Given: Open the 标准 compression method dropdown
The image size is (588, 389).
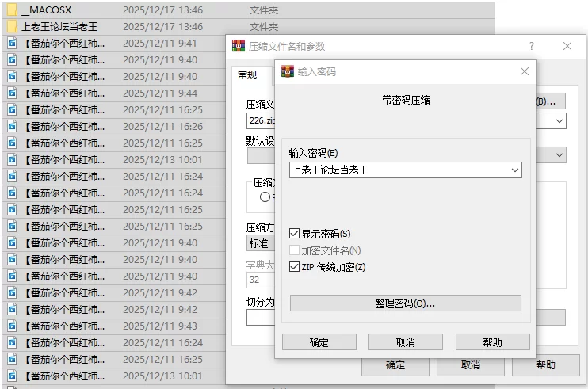Looking at the screenshot, I should click(261, 243).
